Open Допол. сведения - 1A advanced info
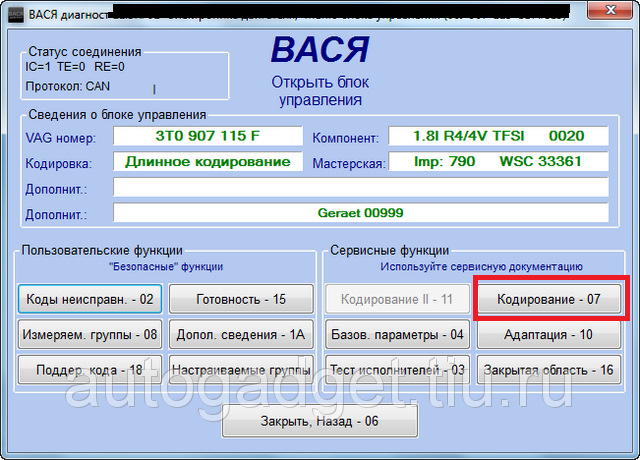This screenshot has height=460, width=640. 241,334
